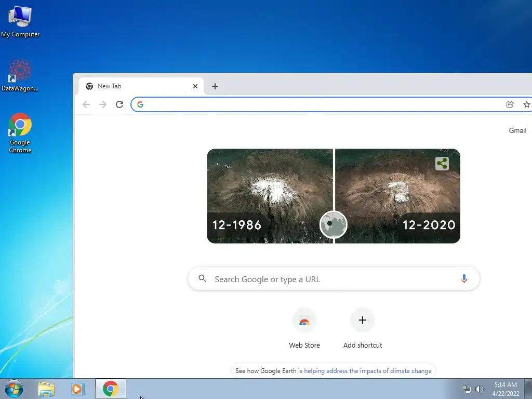This screenshot has height=399, width=532.
Task: Open the volume speaker tray icon
Action: click(480, 389)
